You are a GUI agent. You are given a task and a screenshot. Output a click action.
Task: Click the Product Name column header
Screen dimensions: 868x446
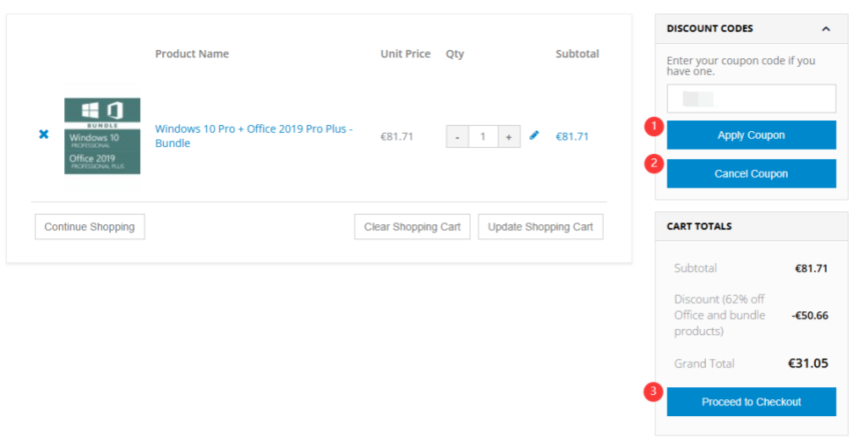click(192, 54)
